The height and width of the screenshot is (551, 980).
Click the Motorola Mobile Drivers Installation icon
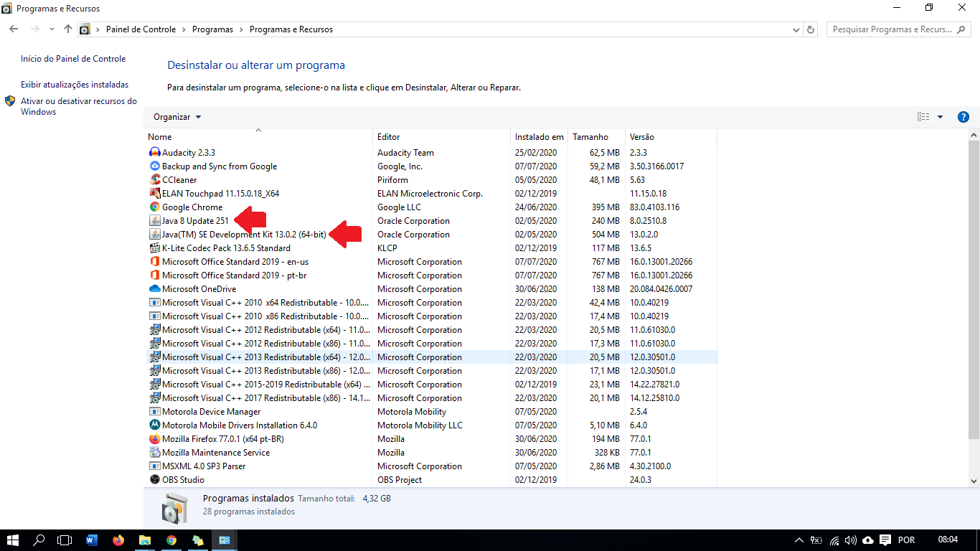pyautogui.click(x=155, y=425)
